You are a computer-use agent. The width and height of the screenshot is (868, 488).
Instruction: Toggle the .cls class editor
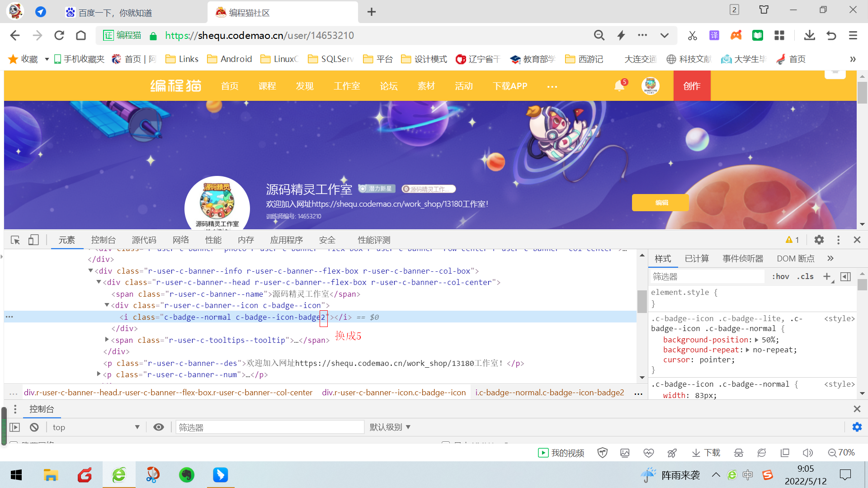click(x=805, y=276)
